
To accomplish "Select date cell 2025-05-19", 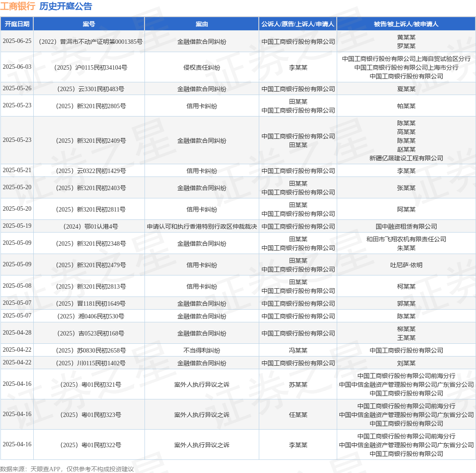I will tap(17, 226).
